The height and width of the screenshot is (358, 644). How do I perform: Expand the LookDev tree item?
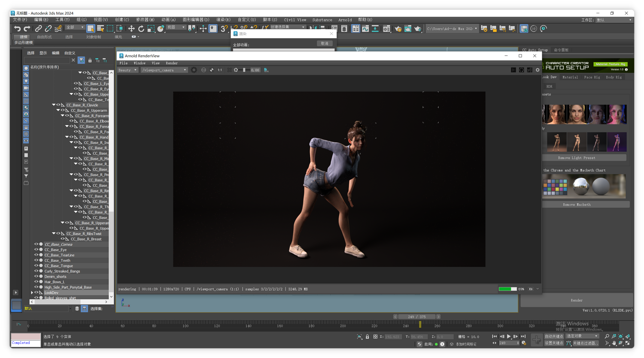coord(32,292)
